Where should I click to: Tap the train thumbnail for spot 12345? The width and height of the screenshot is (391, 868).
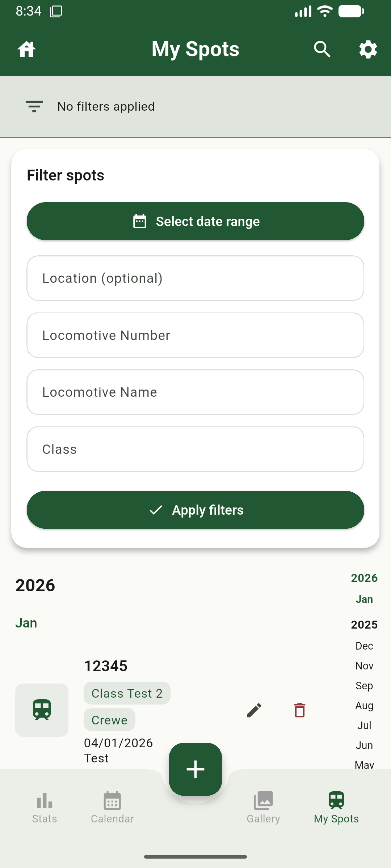tap(42, 710)
